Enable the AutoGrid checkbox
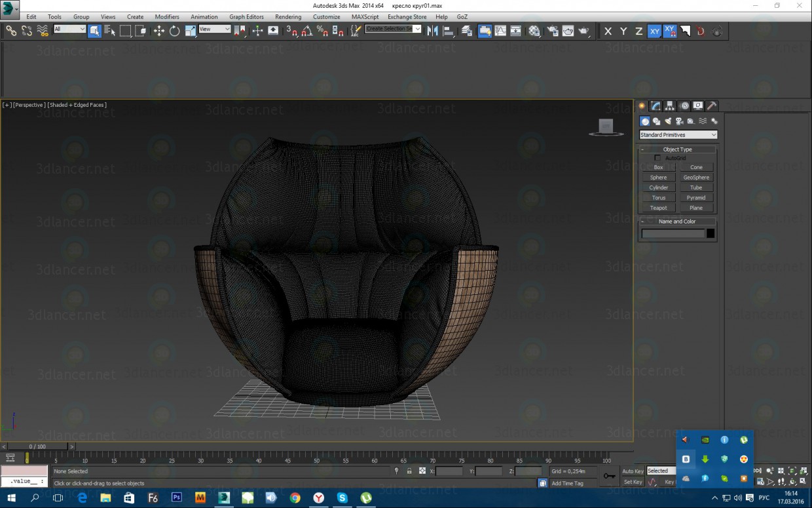812x508 pixels. pos(657,158)
